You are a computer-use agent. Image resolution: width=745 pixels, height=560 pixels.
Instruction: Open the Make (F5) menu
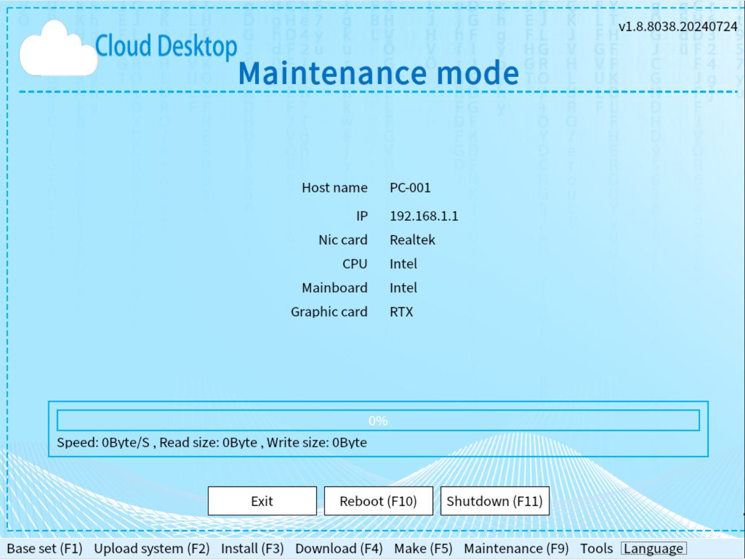pyautogui.click(x=423, y=549)
